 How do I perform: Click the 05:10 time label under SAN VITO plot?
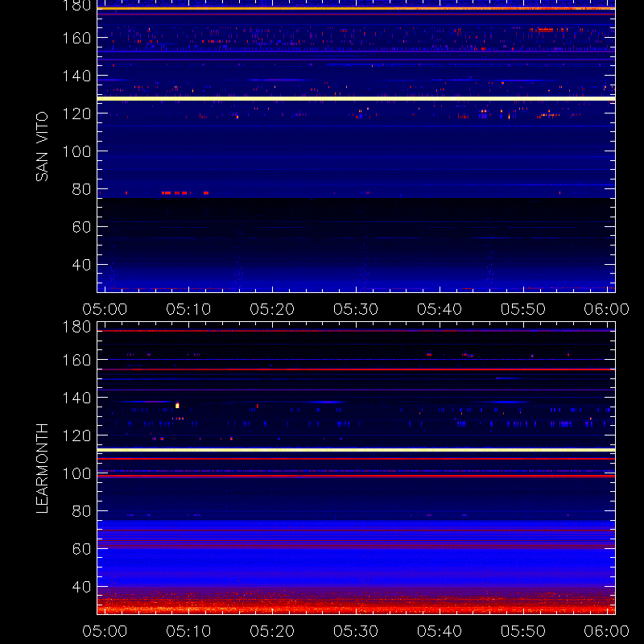188,309
